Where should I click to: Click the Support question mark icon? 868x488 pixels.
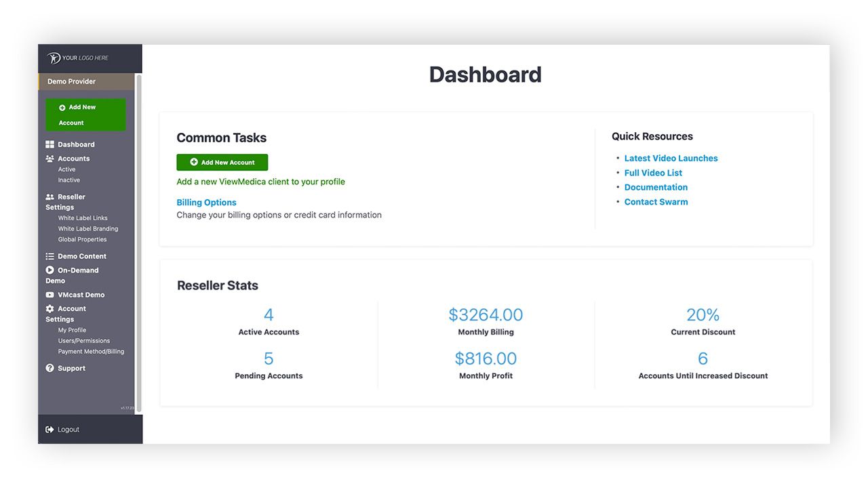50,368
